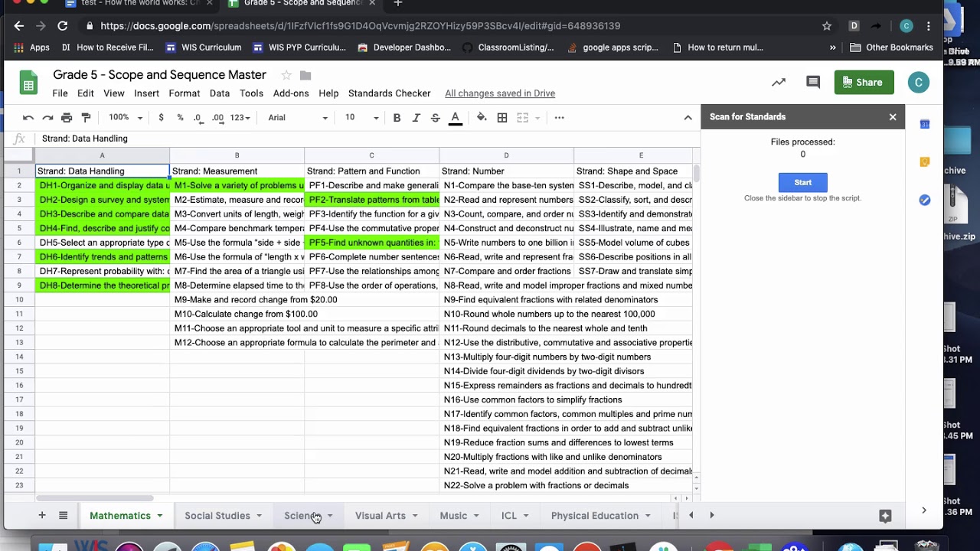This screenshot has height=551, width=980.
Task: Switch to the Visual Arts sheet tab
Action: 381,516
